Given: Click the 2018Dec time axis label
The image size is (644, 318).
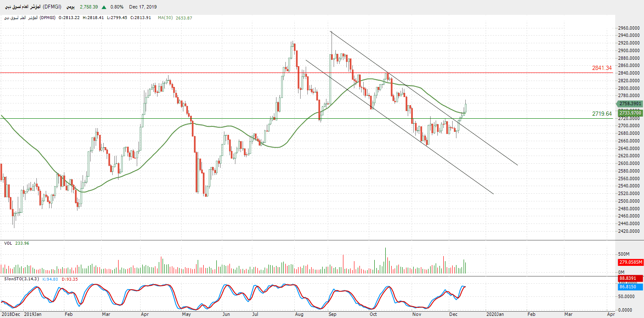Looking at the screenshot, I should click(10, 315).
